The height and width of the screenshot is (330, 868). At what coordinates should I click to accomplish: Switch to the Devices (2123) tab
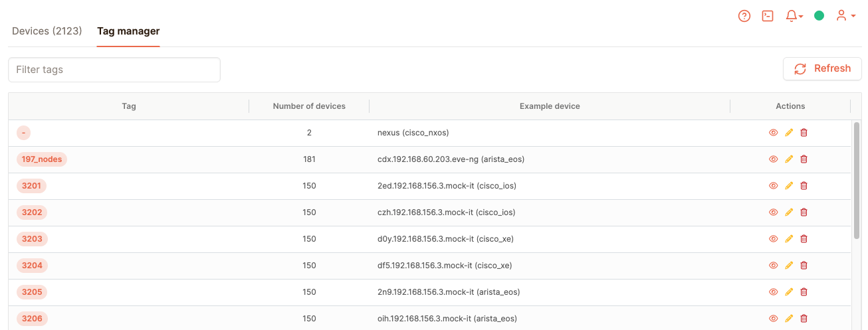pyautogui.click(x=47, y=31)
